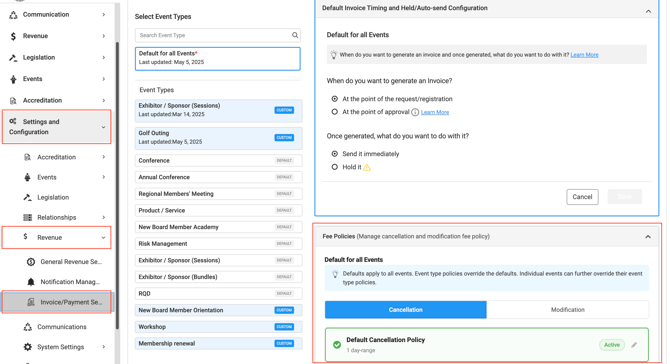Viewport: 670px width, 364px height.
Task: Select At the point of approval option
Action: click(335, 112)
